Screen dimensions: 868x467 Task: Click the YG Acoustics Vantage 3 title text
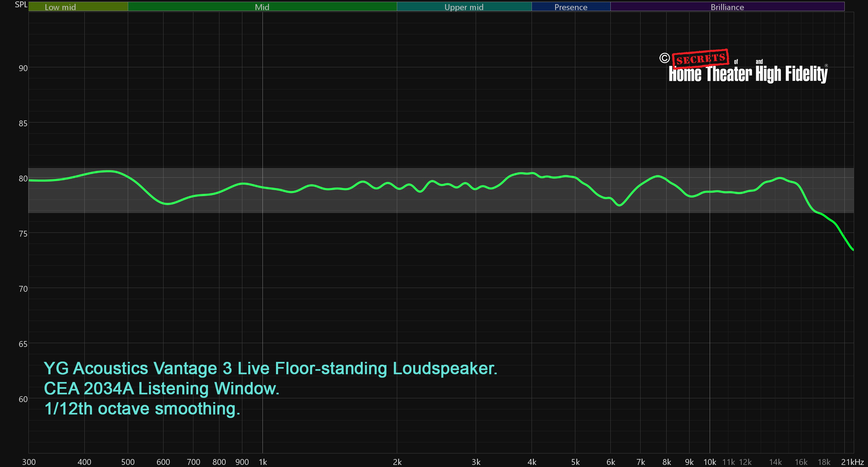(x=270, y=368)
